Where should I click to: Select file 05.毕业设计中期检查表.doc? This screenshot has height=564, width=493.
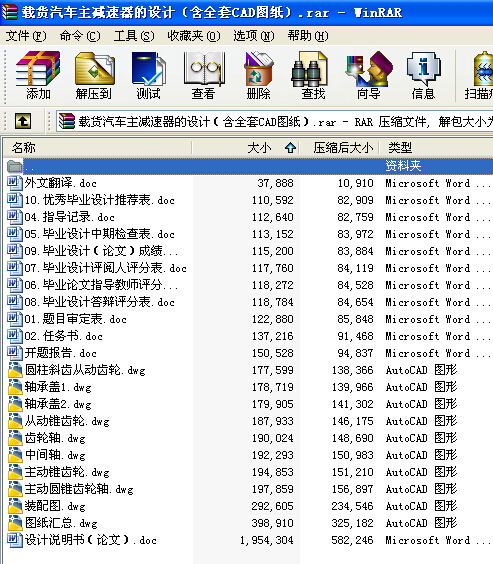click(99, 234)
